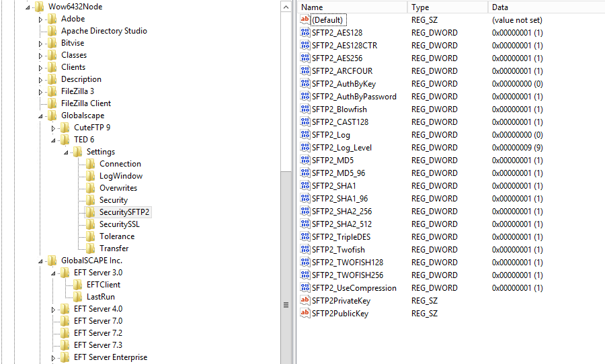
Task: Click the SFTP2_AuthByKey DWORD icon
Action: 305,83
